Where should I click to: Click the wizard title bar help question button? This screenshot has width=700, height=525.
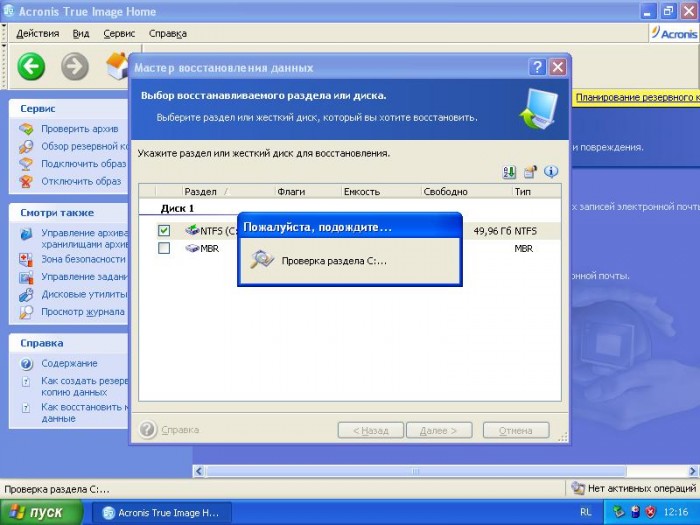(x=537, y=67)
